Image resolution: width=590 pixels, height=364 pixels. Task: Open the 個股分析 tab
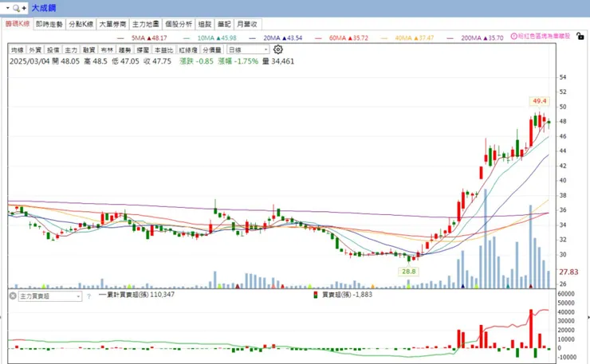click(179, 24)
